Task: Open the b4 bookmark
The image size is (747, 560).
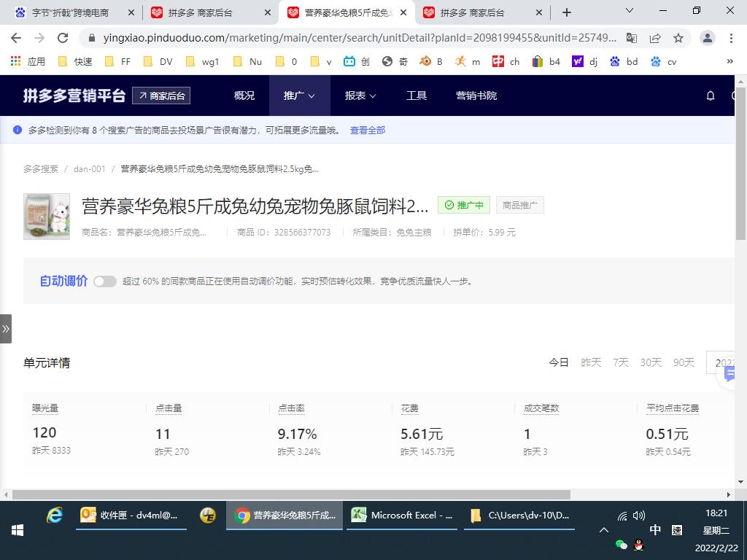Action: pyautogui.click(x=546, y=61)
